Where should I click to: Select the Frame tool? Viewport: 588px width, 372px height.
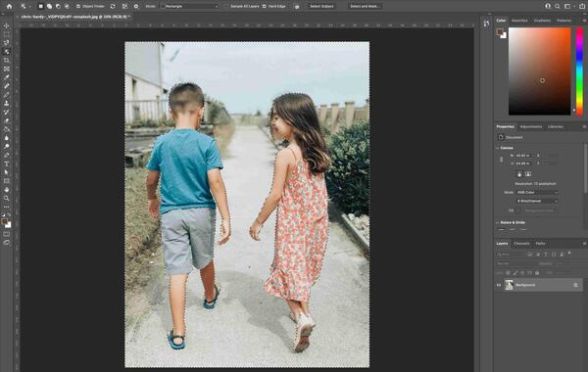click(x=7, y=69)
